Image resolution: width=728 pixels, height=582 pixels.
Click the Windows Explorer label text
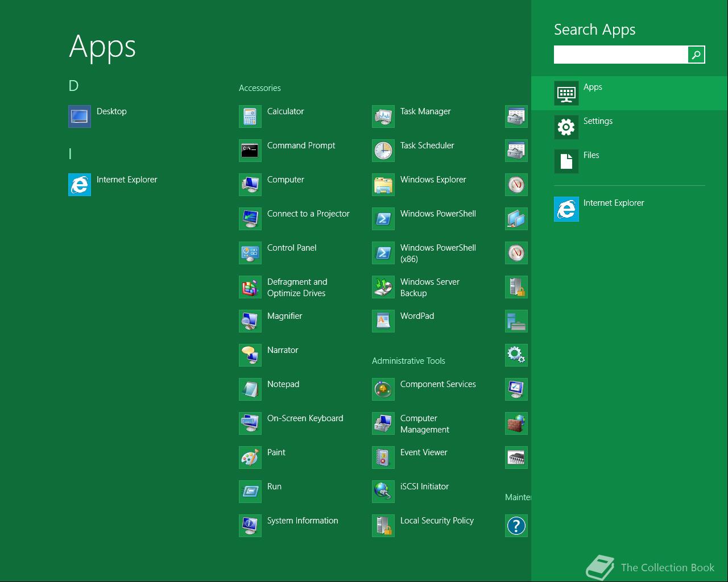coord(433,180)
